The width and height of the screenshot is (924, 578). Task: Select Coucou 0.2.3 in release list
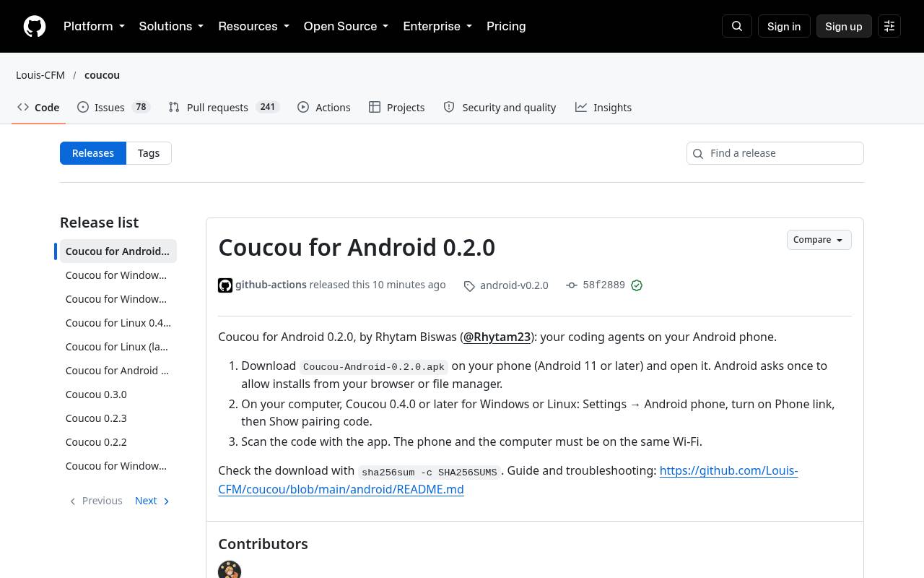click(118, 418)
